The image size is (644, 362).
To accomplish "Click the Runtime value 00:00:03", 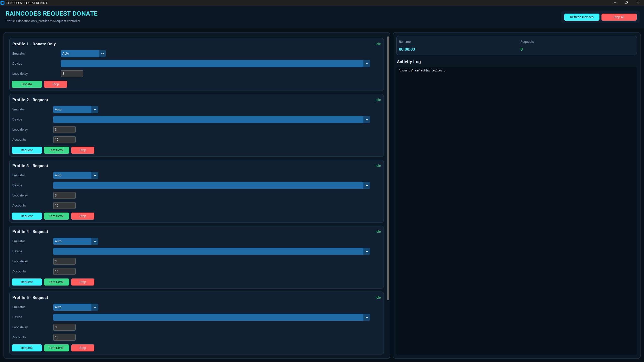I will coord(407,49).
